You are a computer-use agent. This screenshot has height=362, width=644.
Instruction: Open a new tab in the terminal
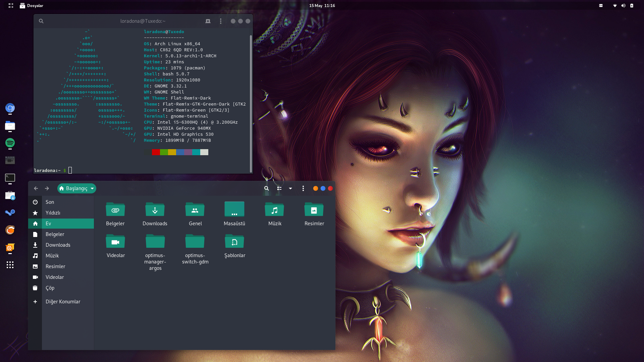click(208, 21)
